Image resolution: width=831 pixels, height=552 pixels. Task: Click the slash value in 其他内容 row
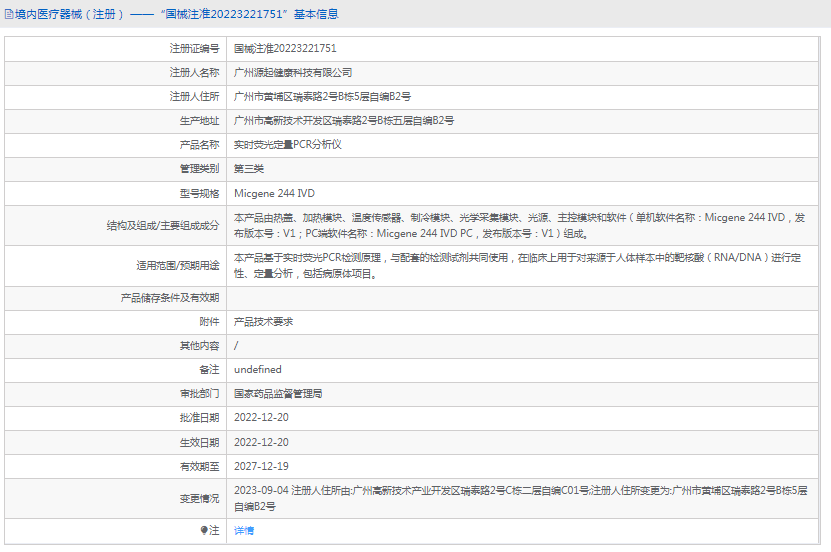pos(236,345)
